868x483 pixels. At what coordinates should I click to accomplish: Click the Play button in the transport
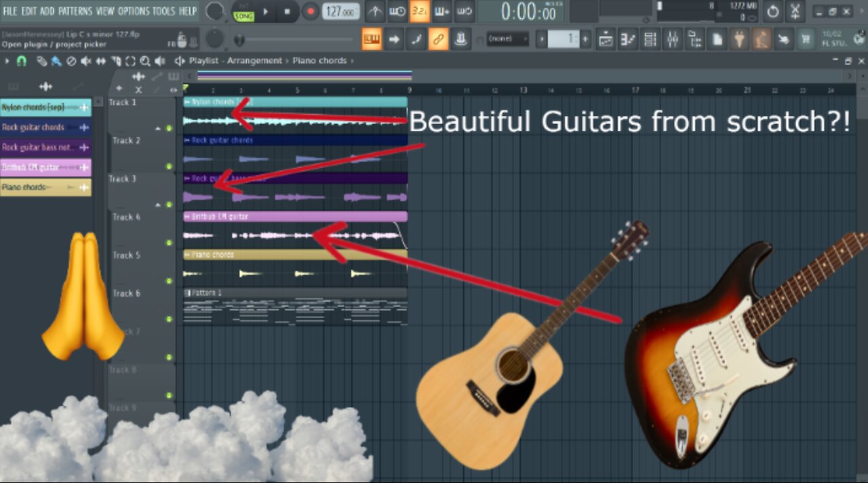(266, 12)
